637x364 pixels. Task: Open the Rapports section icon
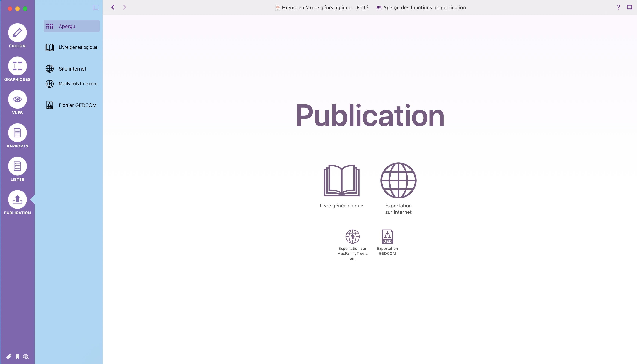pos(17,133)
